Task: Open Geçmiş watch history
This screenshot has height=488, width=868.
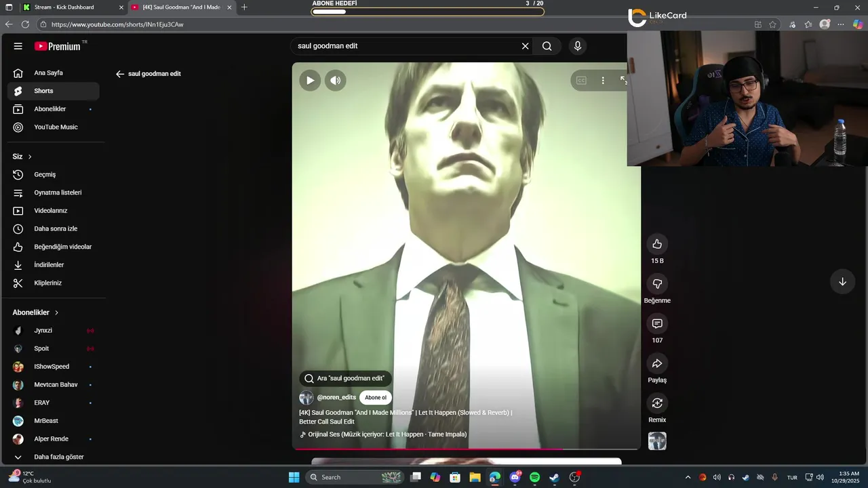Action: 53,174
